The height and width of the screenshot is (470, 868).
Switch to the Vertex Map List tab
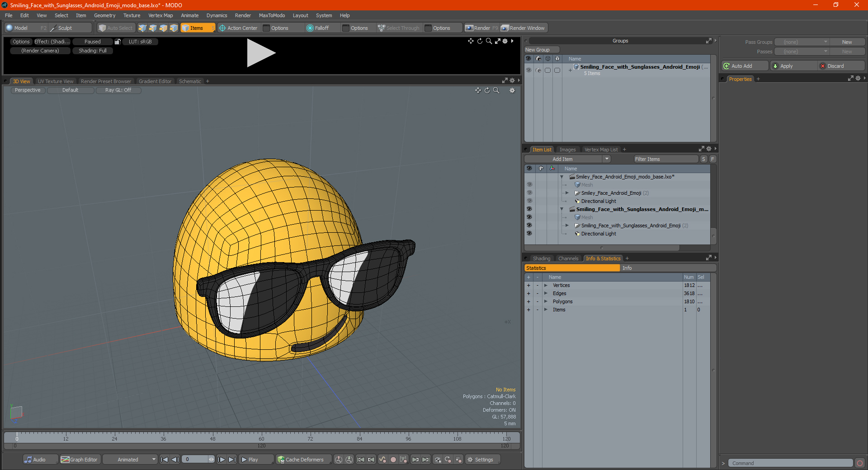coord(601,150)
